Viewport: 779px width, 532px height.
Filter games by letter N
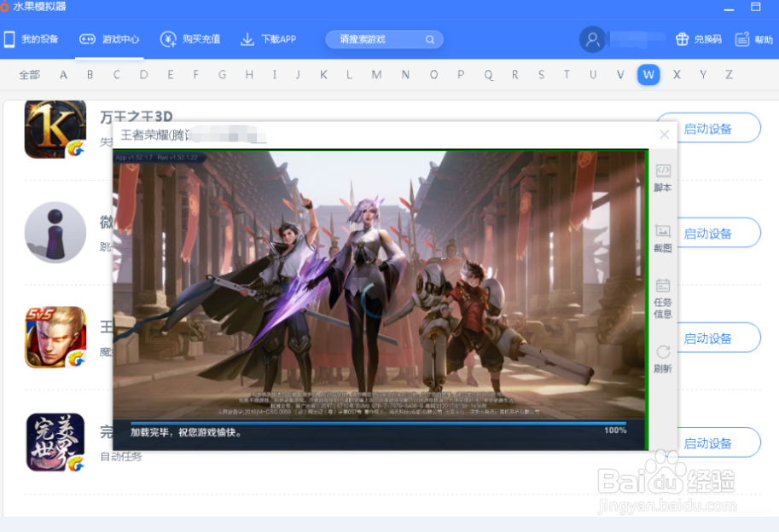pyautogui.click(x=405, y=75)
